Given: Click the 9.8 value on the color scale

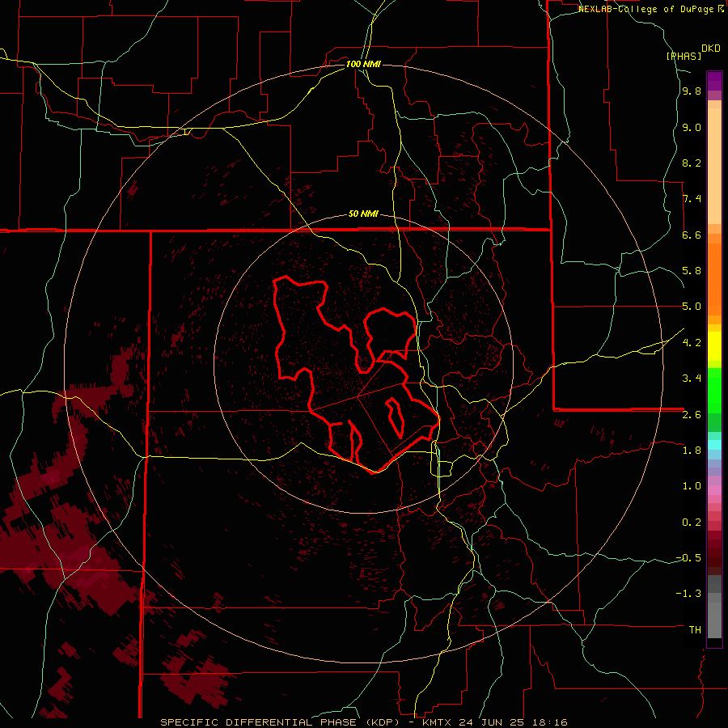Looking at the screenshot, I should coord(692,91).
